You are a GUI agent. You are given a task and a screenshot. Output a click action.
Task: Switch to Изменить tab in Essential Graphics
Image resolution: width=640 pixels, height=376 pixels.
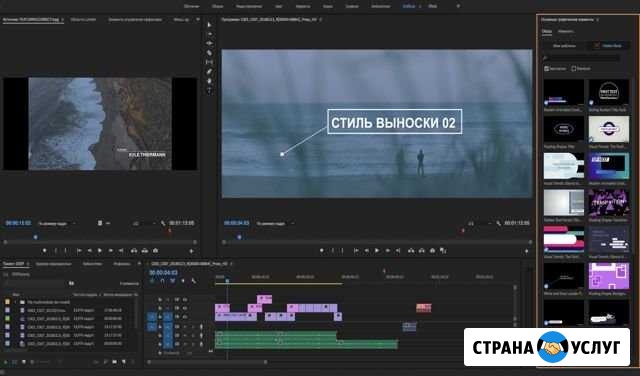coord(566,31)
